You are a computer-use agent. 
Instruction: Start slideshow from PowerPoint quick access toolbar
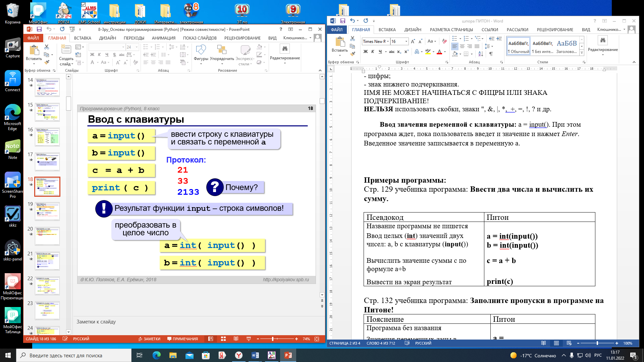pos(72,29)
